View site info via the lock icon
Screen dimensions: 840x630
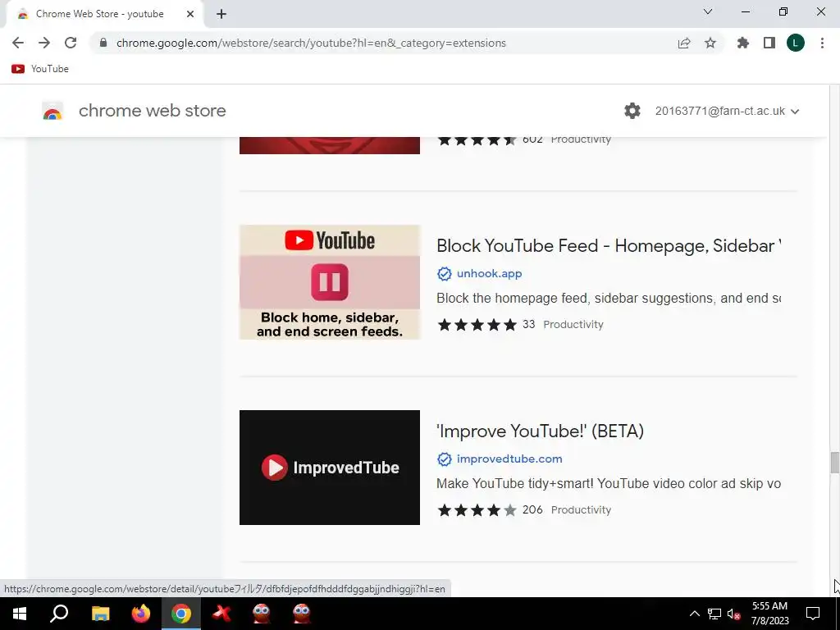[103, 43]
